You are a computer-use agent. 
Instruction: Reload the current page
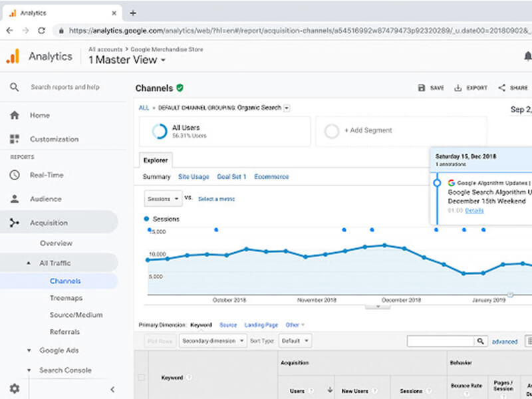click(41, 31)
